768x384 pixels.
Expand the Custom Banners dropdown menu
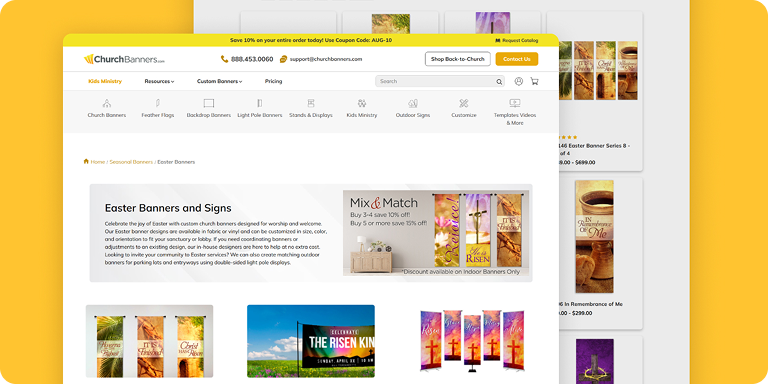click(219, 81)
